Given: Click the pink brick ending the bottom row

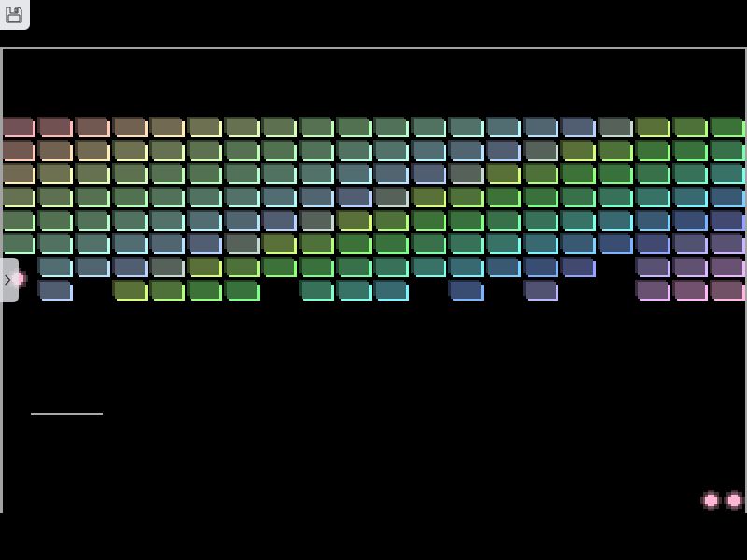Looking at the screenshot, I should pos(727,290).
